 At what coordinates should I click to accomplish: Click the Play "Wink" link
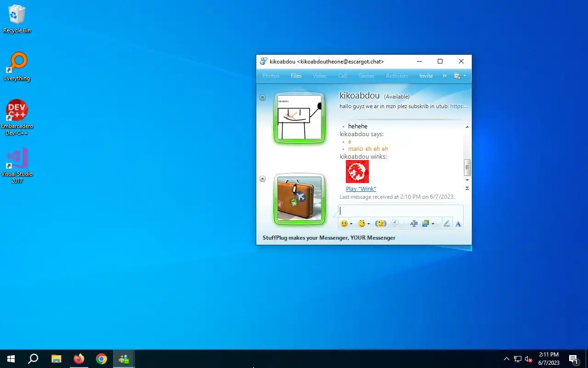pos(361,189)
